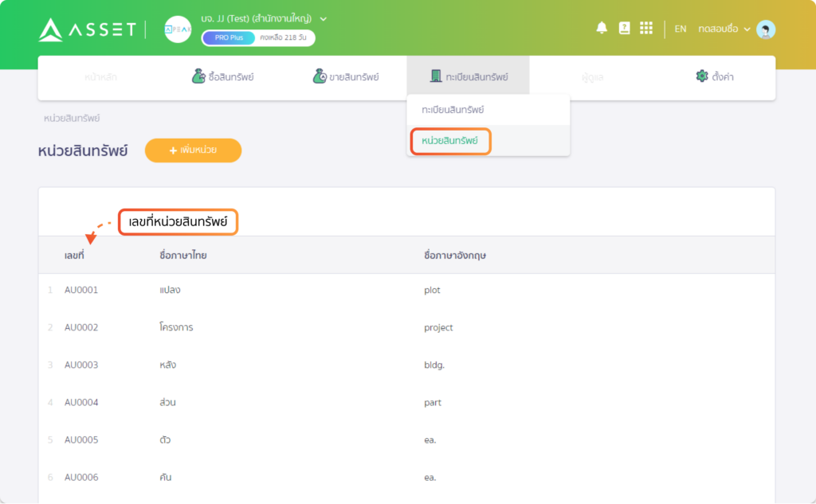This screenshot has width=816, height=504.
Task: Click the notification bell icon
Action: 602,28
